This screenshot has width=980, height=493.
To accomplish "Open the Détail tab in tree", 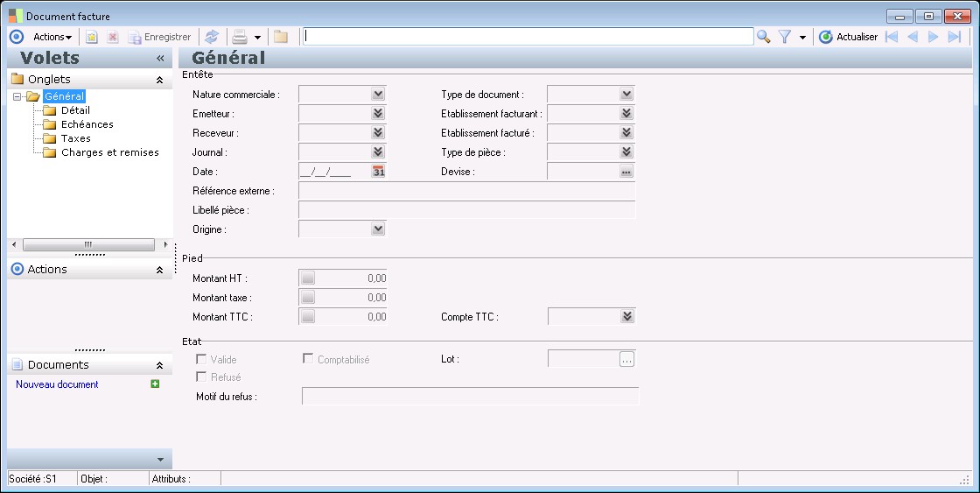I will [75, 110].
